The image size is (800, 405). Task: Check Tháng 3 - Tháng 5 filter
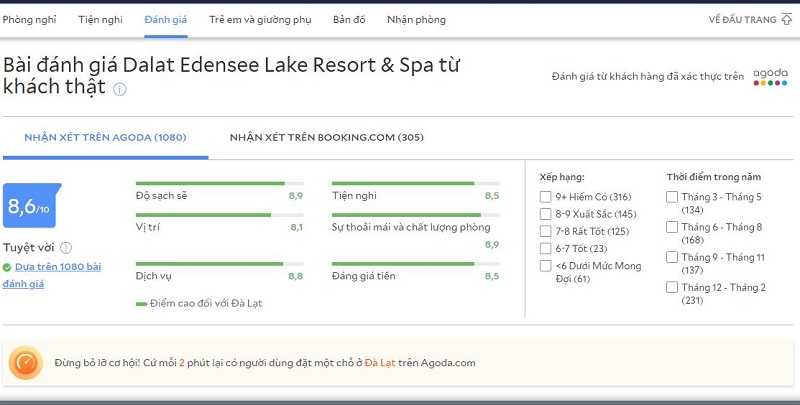click(x=672, y=197)
